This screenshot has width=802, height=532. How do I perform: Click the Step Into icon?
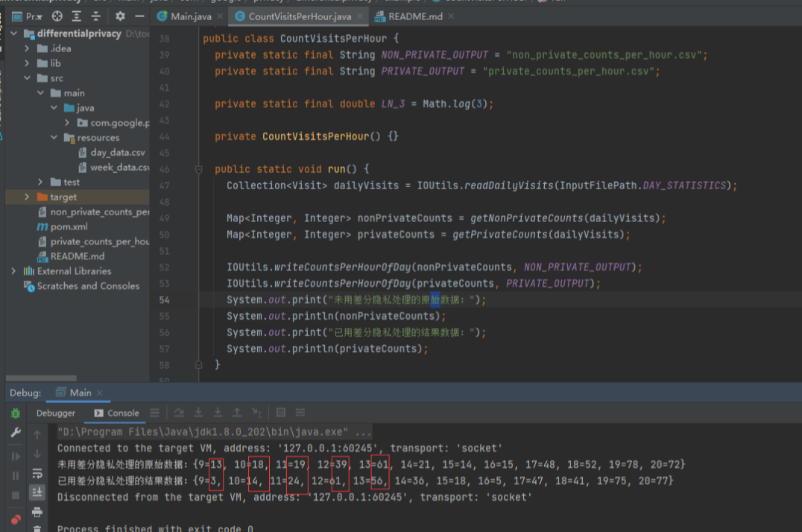(x=218, y=412)
